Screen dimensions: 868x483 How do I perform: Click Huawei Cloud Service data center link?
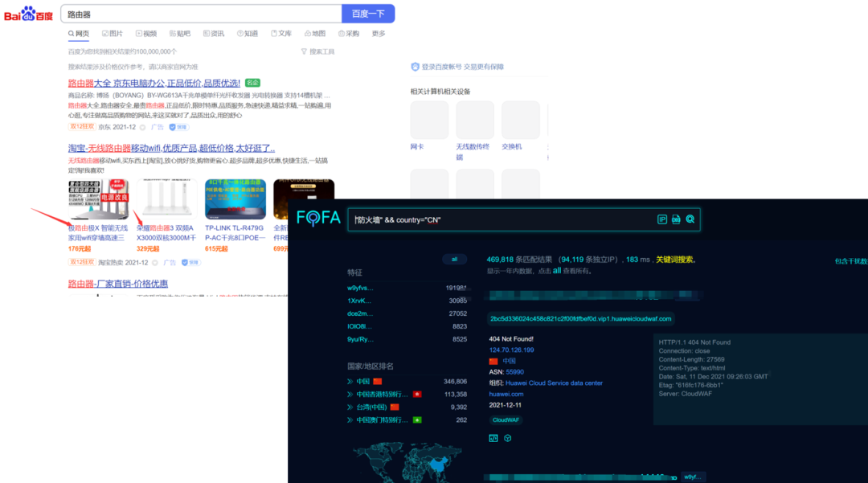(x=554, y=383)
